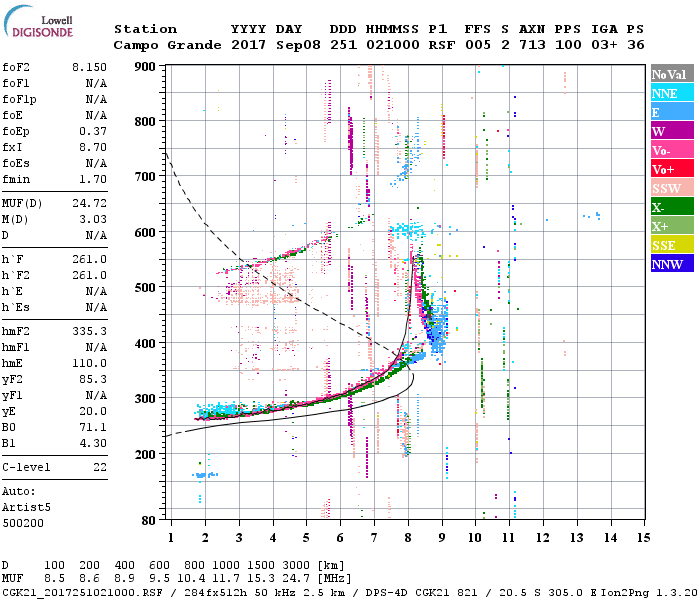
Task: Click the M(D) value 3.03
Action: pos(93,220)
